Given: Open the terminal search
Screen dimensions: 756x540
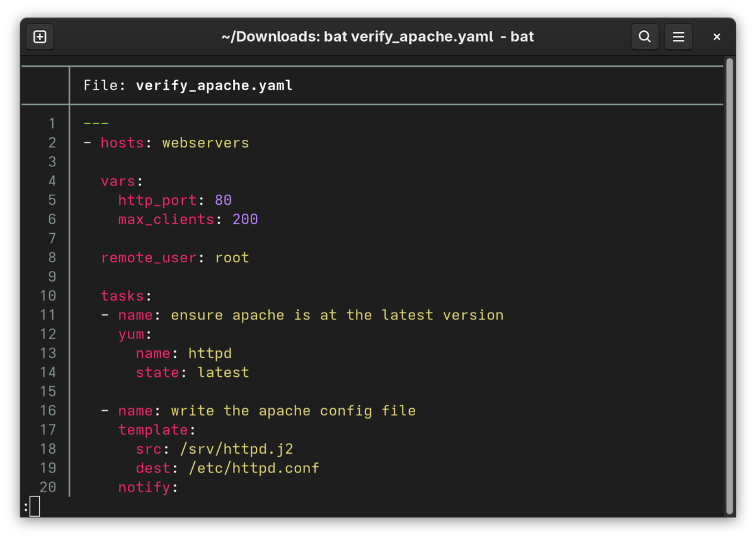Looking at the screenshot, I should click(644, 37).
